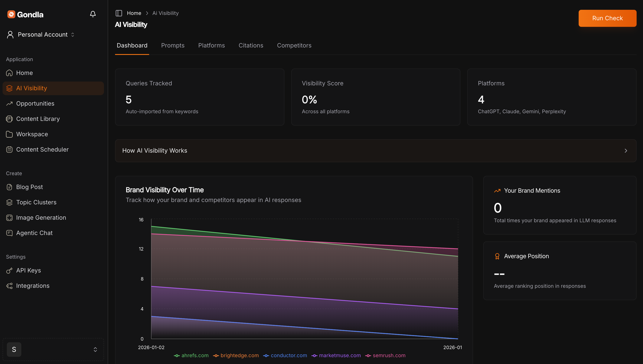Open the Content Library icon

pos(10,119)
